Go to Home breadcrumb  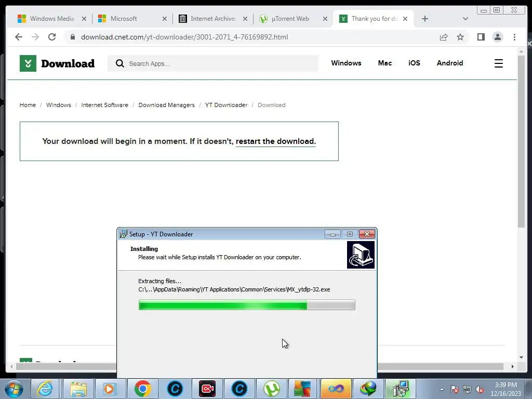28,105
